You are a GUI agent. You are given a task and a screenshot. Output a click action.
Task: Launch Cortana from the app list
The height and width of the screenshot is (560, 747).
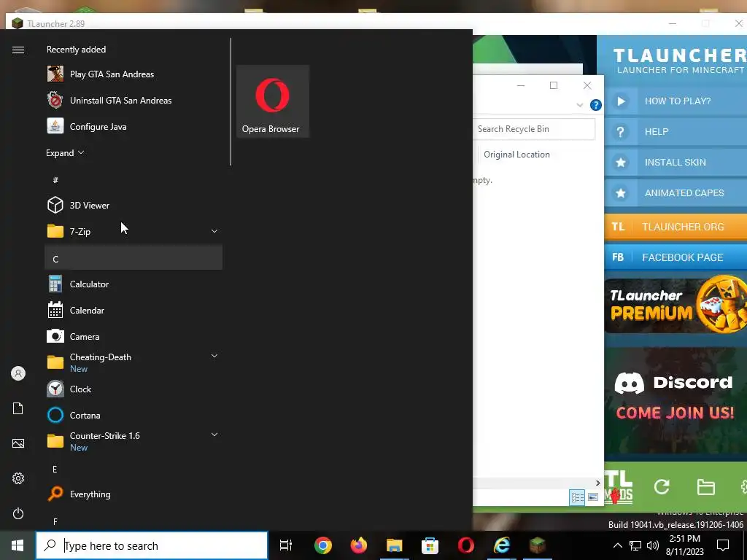coord(133,415)
